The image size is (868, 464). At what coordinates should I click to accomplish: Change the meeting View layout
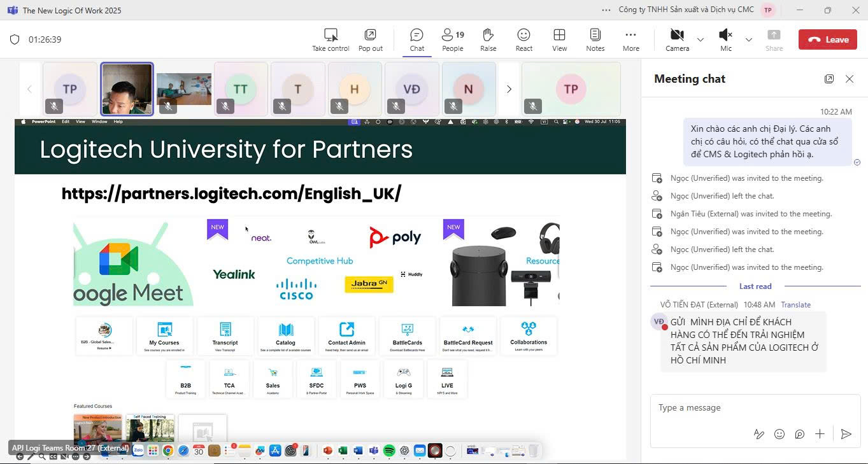[x=559, y=39]
